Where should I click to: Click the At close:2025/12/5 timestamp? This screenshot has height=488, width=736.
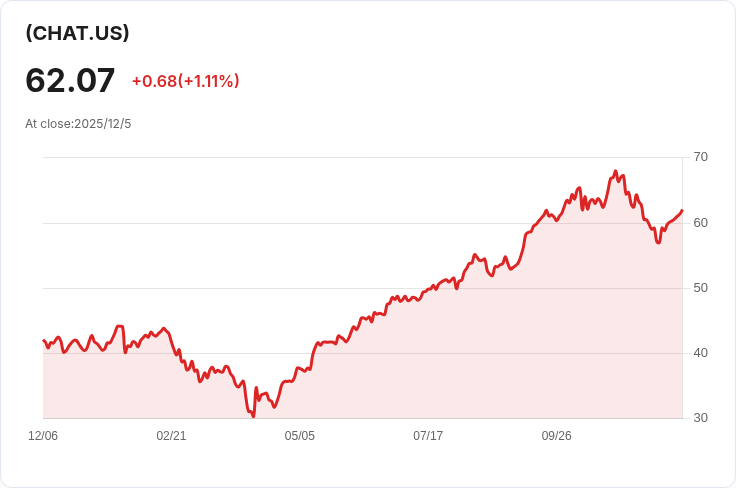78,124
